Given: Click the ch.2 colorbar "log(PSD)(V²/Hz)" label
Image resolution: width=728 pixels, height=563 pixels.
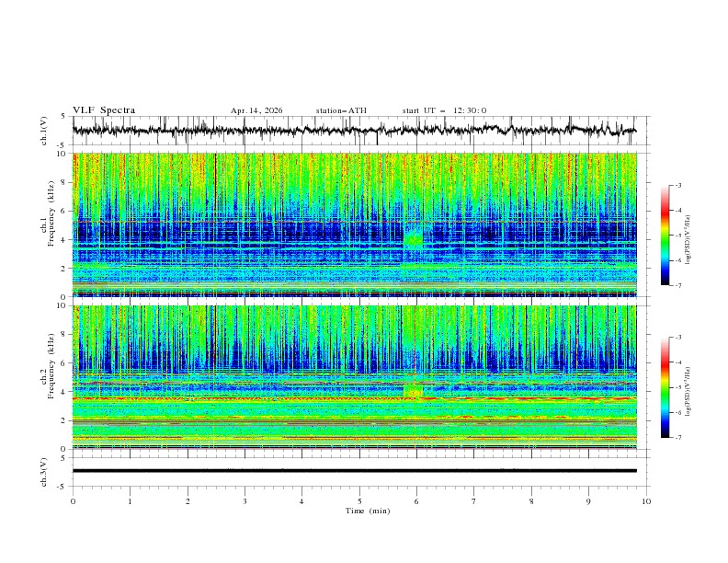Looking at the screenshot, I should (688, 392).
